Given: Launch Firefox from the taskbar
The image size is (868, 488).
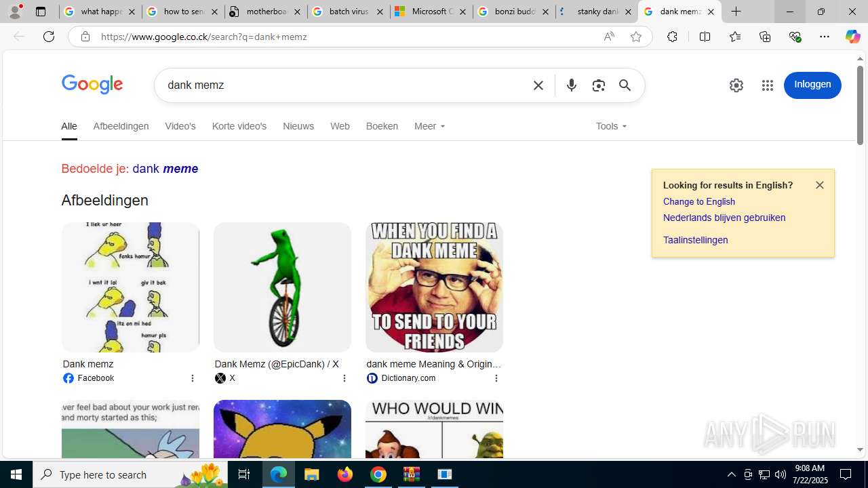Looking at the screenshot, I should click(345, 474).
